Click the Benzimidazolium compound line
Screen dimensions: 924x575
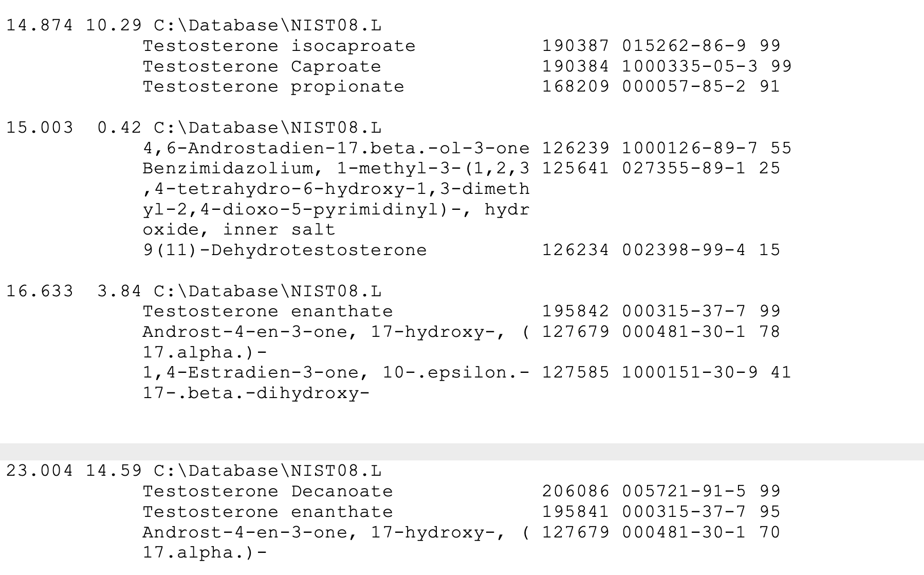[336, 168]
